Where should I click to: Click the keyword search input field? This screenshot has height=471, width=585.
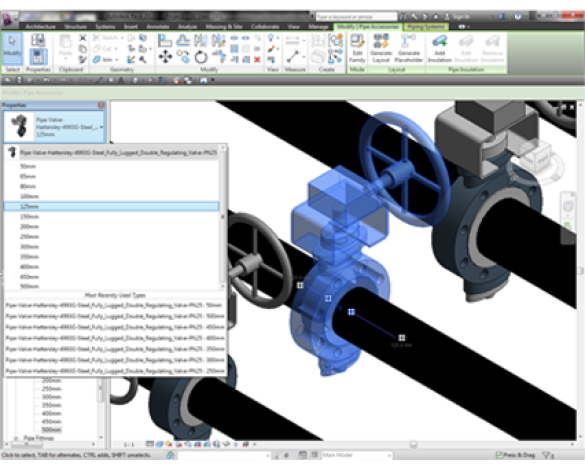(356, 16)
